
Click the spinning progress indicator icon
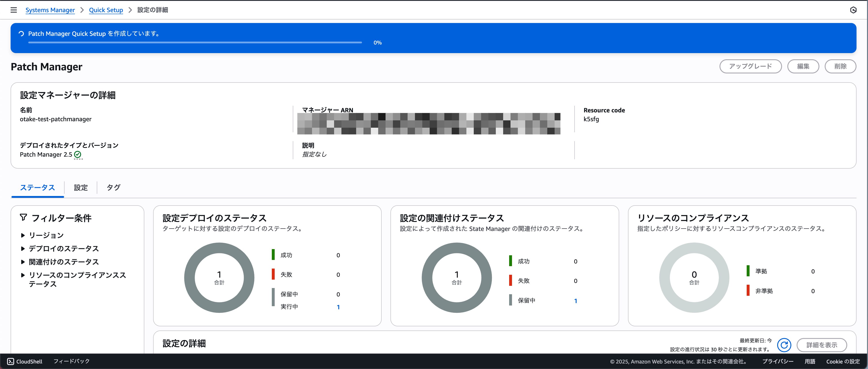pyautogui.click(x=21, y=34)
